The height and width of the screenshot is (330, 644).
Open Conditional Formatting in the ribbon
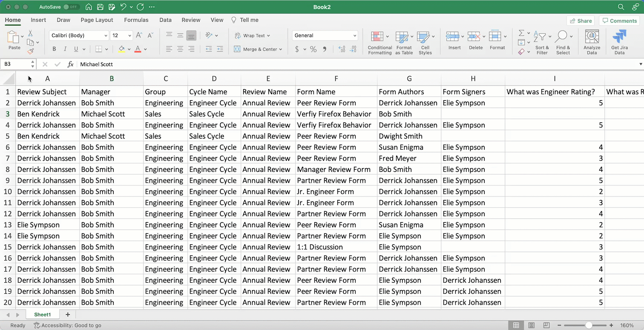377,37
